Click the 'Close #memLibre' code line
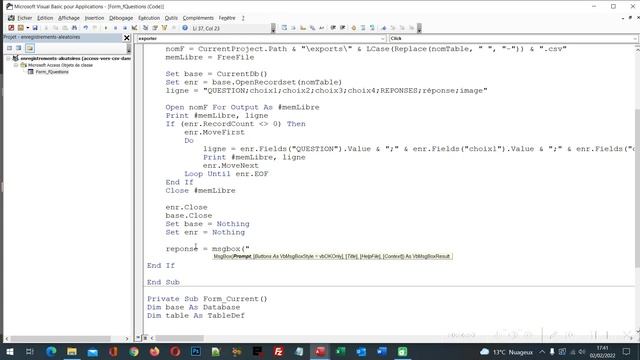Screen dimensions: 640x360 [200, 191]
